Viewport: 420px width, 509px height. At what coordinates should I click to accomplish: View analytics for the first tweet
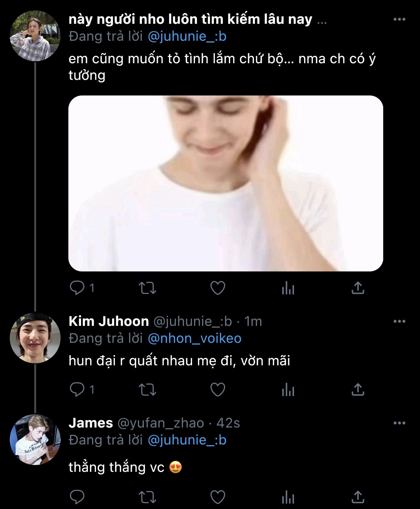coord(288,288)
